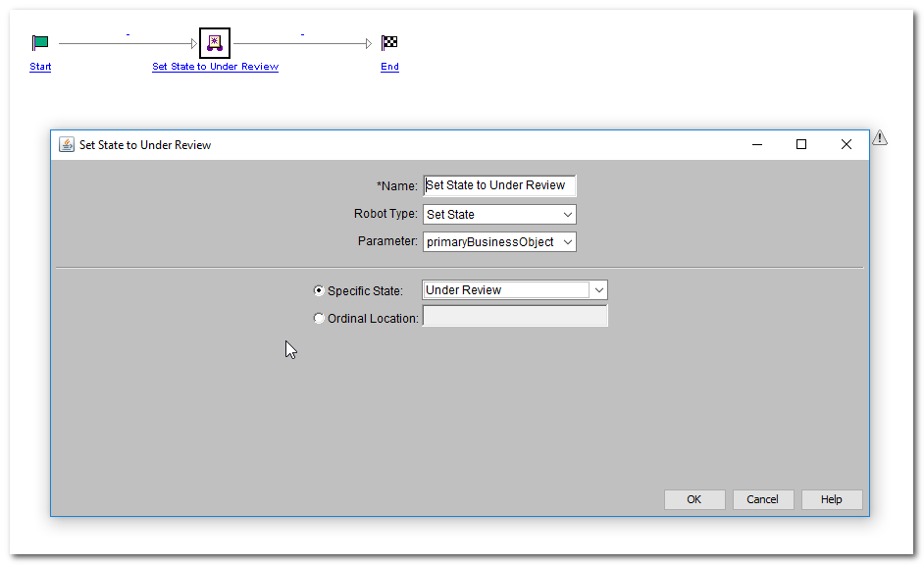This screenshot has height=565, width=924.
Task: Open the Set State to Under Review link
Action: [215, 67]
